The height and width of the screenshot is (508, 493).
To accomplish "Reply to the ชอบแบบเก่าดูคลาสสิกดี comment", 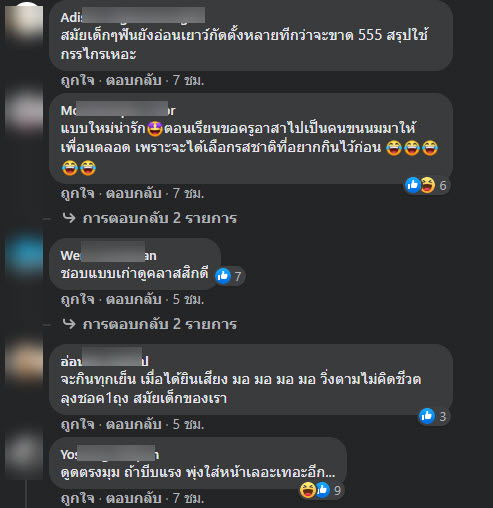I will (133, 299).
